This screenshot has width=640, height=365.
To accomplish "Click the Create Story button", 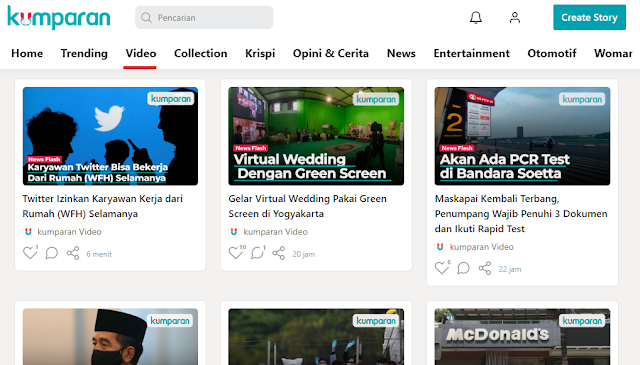I will point(589,18).
